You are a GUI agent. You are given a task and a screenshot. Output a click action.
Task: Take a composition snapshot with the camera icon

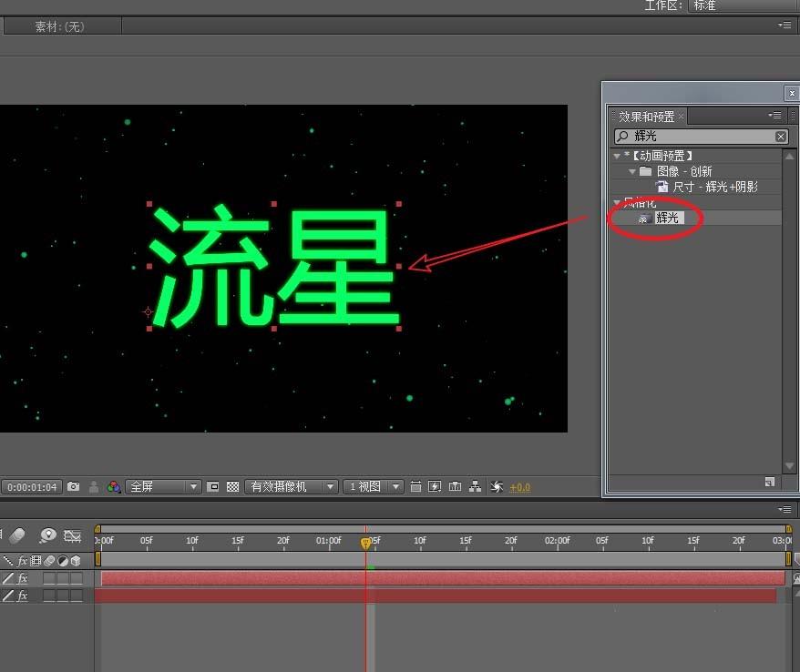tap(74, 486)
